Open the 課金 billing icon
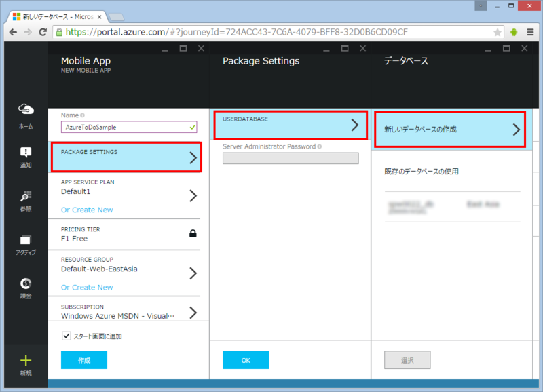 pos(26,283)
